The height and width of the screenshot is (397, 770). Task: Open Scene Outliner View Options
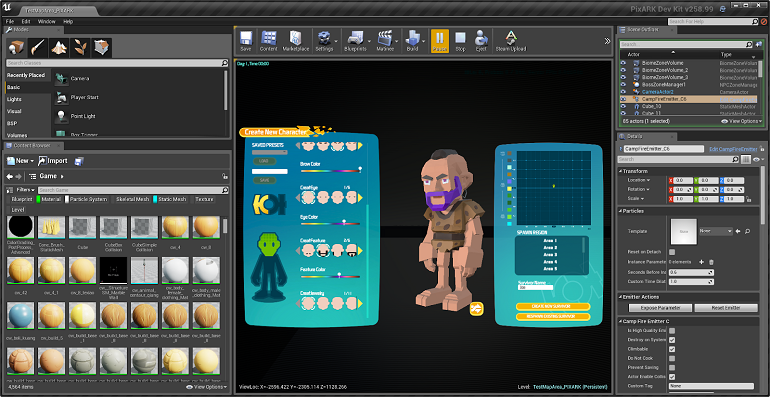click(742, 121)
